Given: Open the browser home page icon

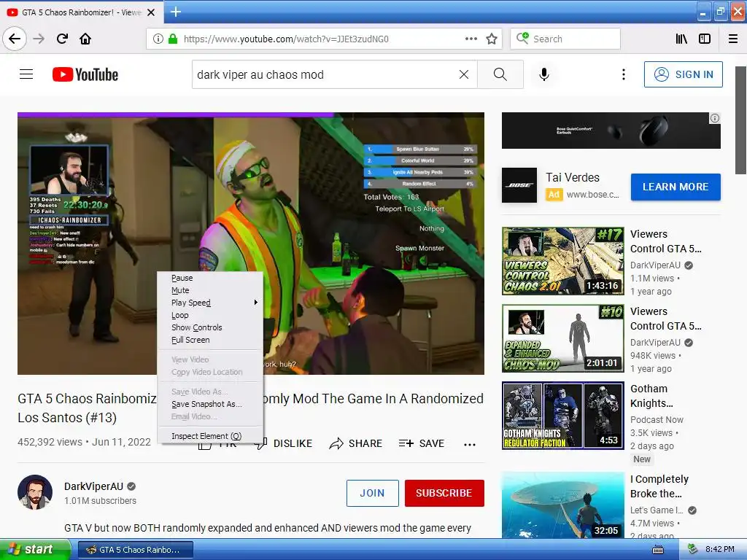Looking at the screenshot, I should click(85, 39).
